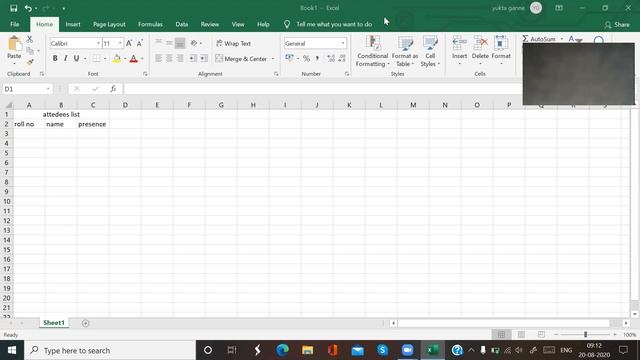Screen dimensions: 640x360
Task: Apply cell borders icon
Action: tap(96, 58)
